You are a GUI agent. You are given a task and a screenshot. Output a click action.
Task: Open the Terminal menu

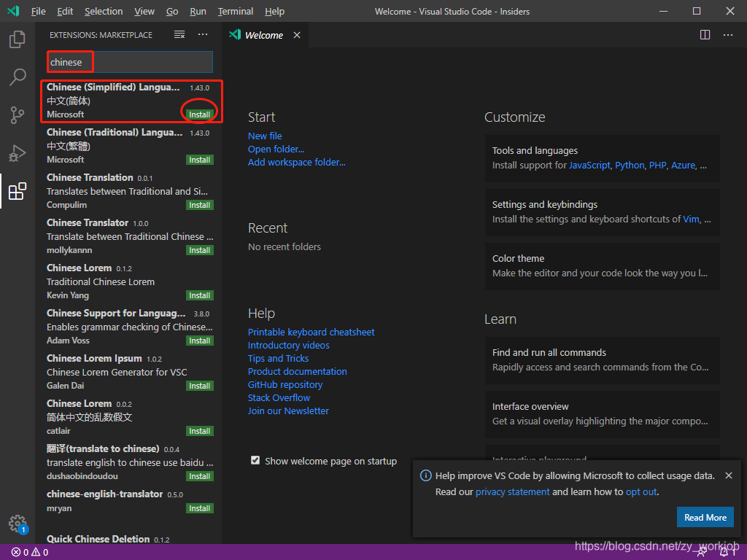[236, 12]
